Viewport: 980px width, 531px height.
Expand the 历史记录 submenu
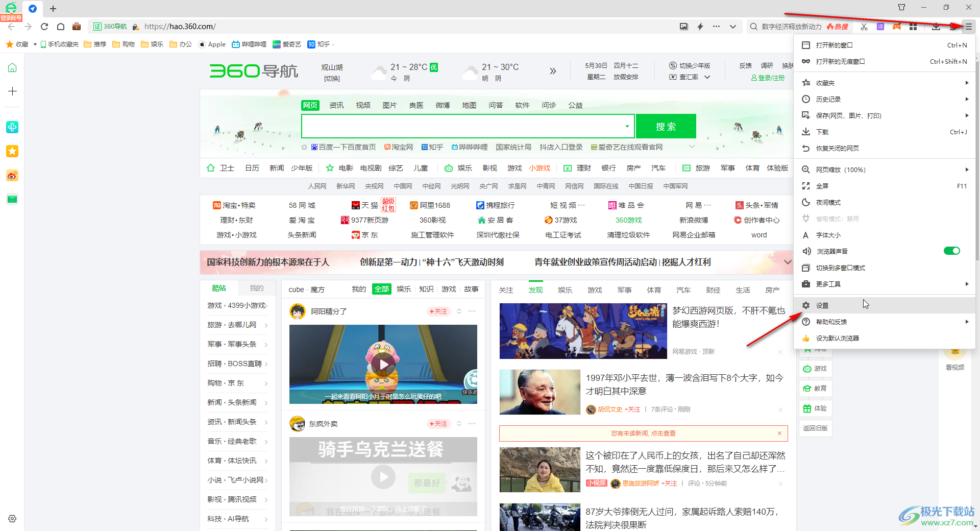point(886,99)
